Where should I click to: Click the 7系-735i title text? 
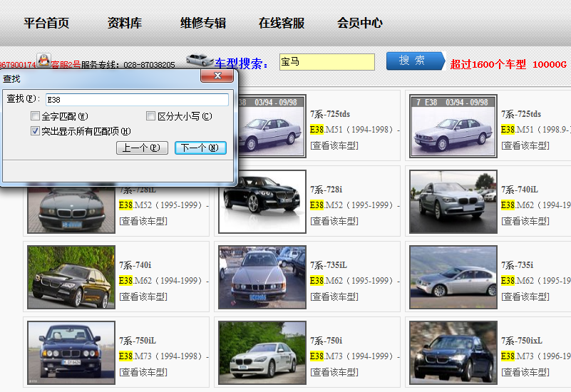pyautogui.click(x=517, y=265)
